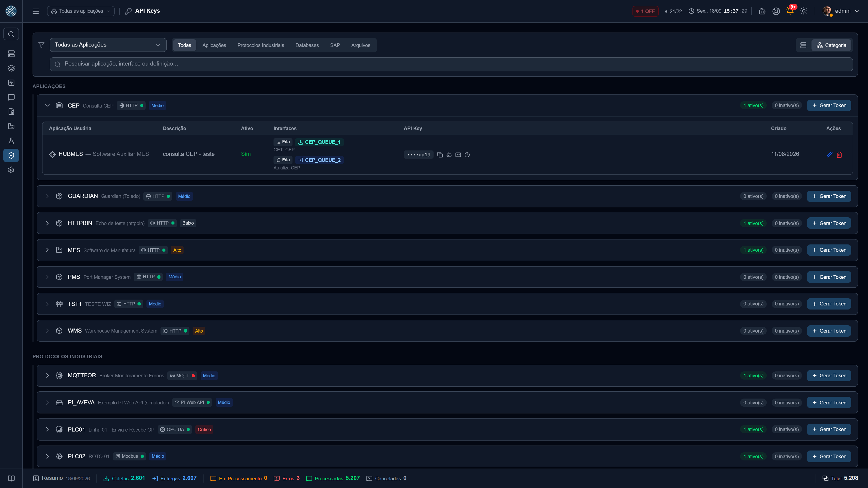Viewport: 868px width, 488px height.
Task: Click the CEP_QUEUE_2 interface tag
Action: click(319, 160)
